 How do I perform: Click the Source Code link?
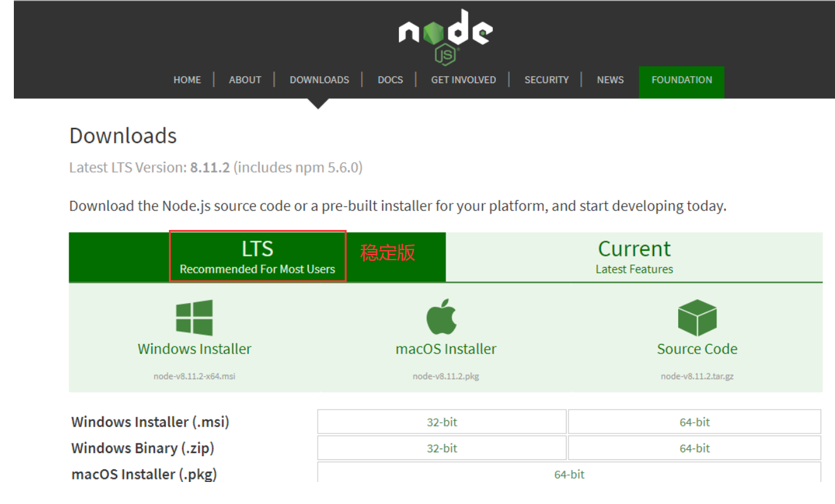click(697, 349)
